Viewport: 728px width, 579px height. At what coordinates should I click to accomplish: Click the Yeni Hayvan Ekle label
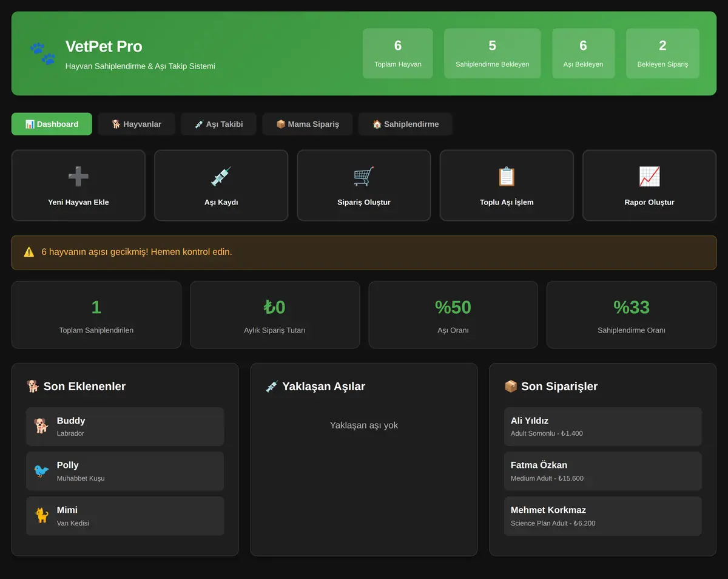click(x=78, y=202)
